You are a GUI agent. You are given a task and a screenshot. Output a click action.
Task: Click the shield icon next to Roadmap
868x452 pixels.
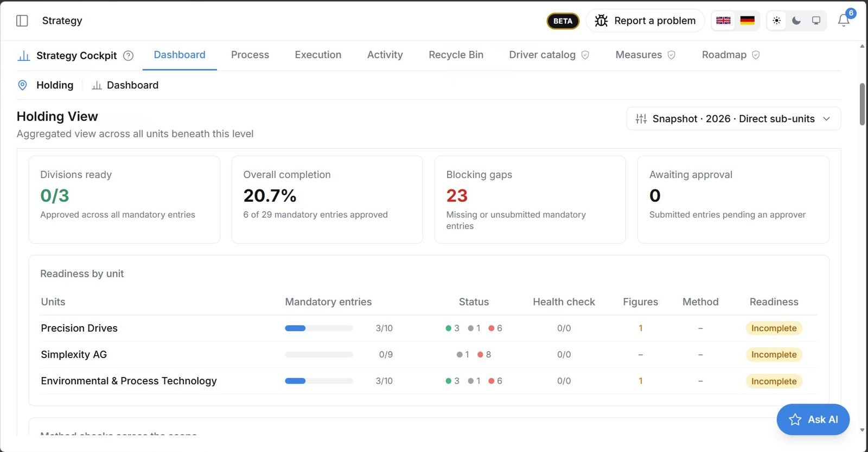click(x=756, y=55)
